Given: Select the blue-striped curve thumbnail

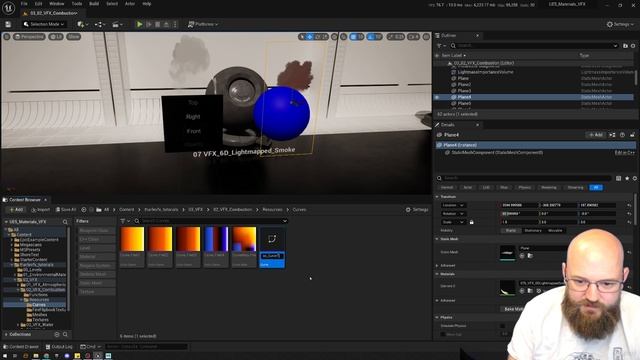Looking at the screenshot, I should click(x=216, y=239).
